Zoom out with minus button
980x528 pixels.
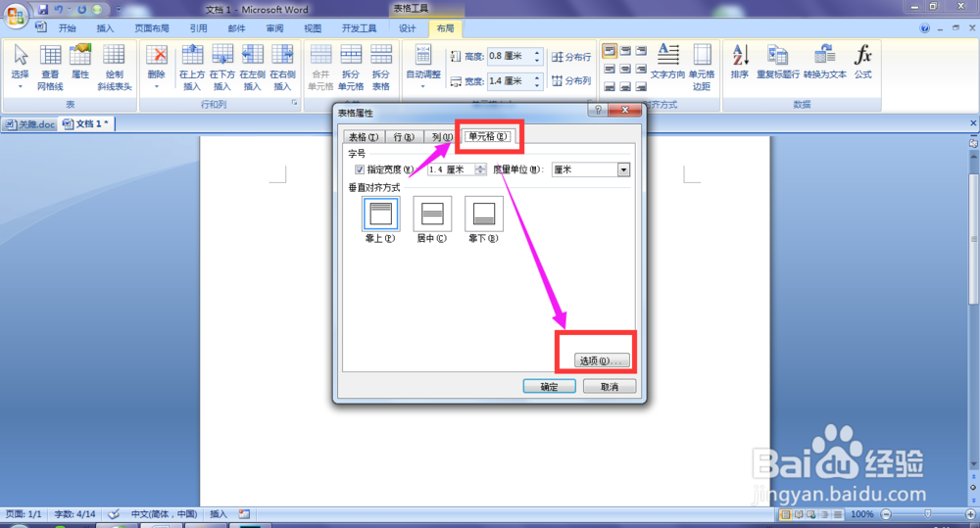[x=886, y=514]
